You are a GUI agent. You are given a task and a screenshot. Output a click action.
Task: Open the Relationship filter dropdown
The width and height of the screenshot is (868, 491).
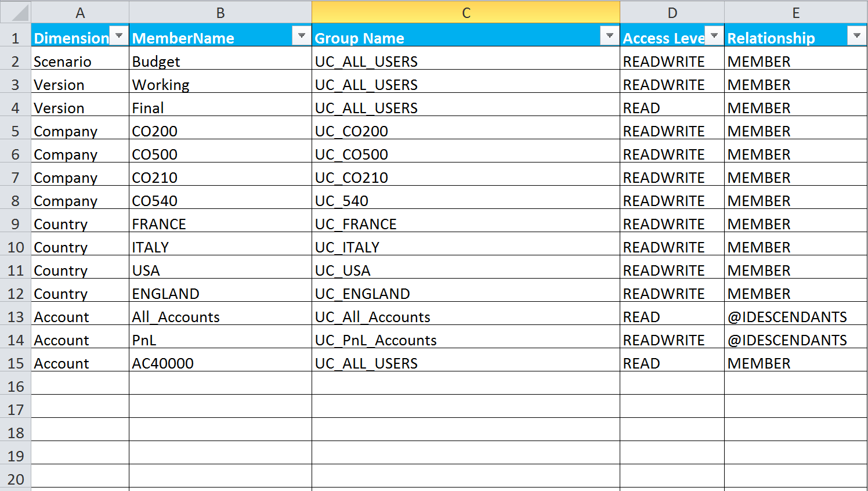click(x=856, y=36)
